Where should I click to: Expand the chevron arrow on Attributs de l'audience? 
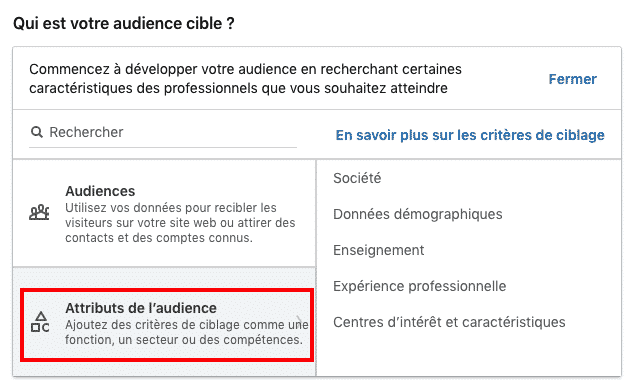pos(299,321)
